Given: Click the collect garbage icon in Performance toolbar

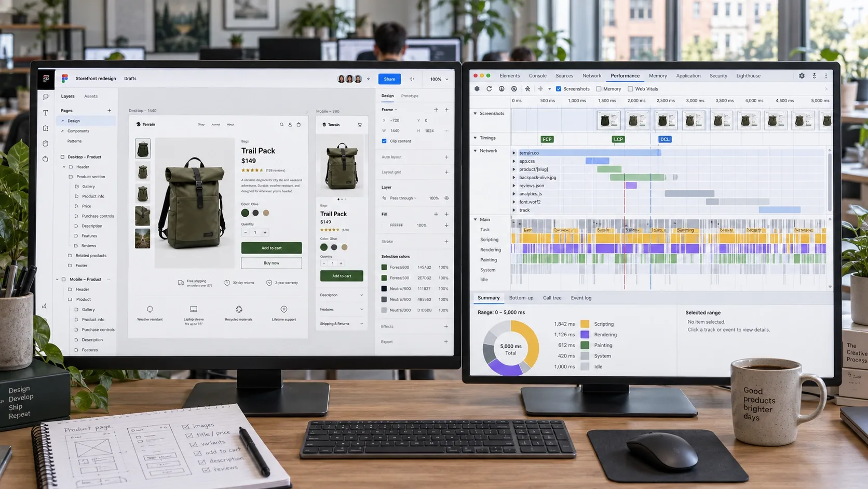Looking at the screenshot, I should point(527,89).
